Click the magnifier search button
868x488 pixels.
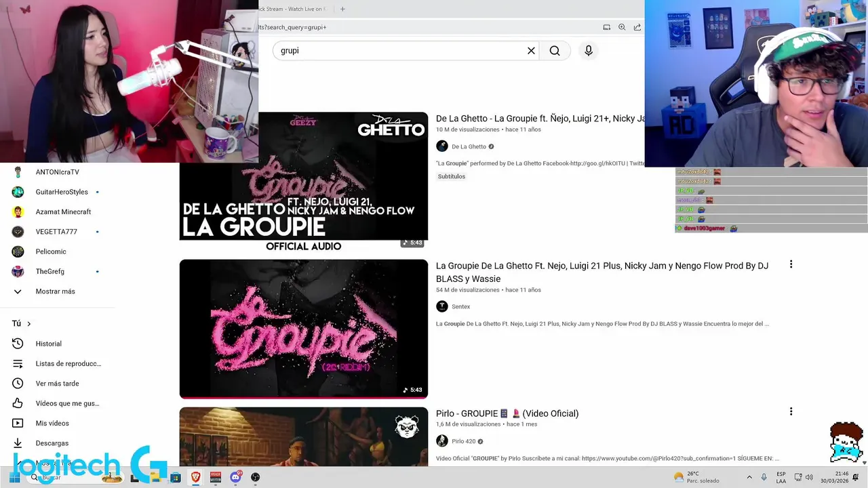point(555,51)
